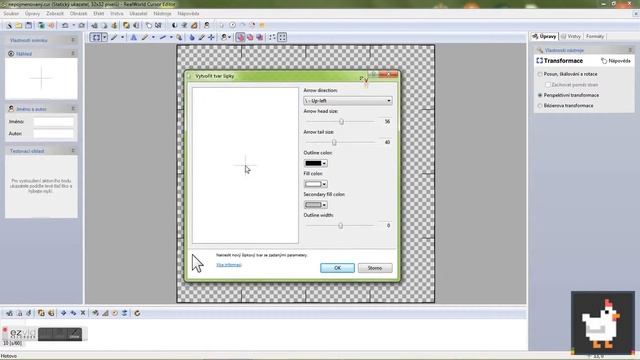Click the Nápověda button in tool properties

tap(616, 61)
